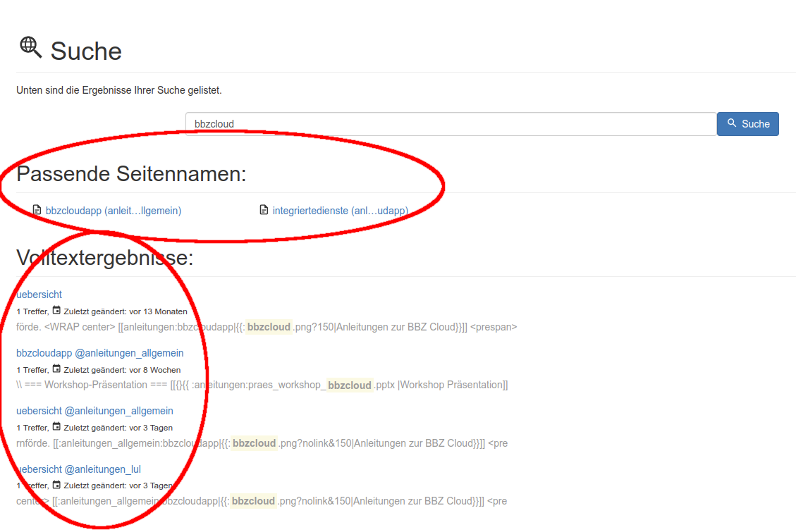
Task: Click the 'Suche' page title text
Action: 86,51
